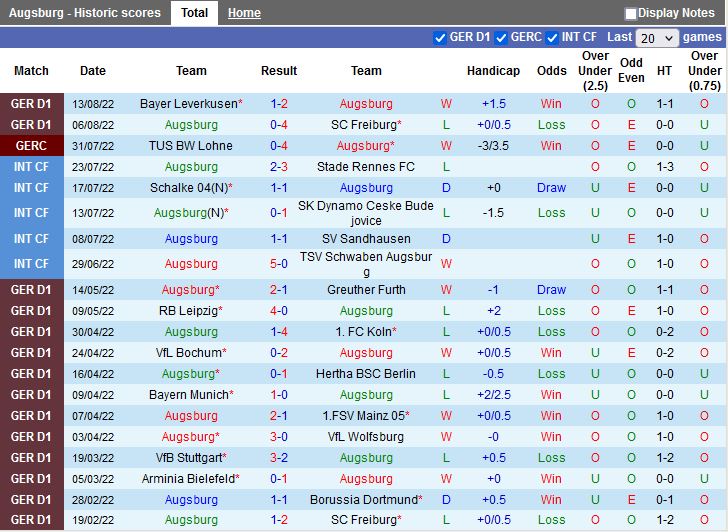Open the Last 20 games dropdown
Screen dimensions: 728x532
tap(657, 38)
